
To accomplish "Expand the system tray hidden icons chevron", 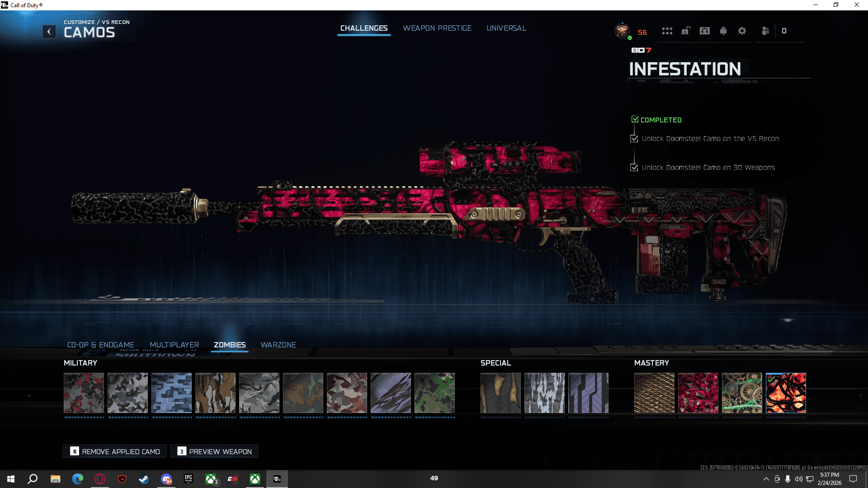I will [766, 479].
